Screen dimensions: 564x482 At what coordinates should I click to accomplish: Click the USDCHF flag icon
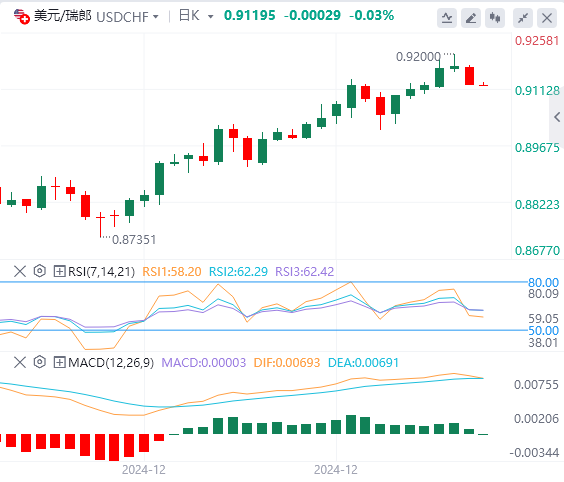(21, 16)
